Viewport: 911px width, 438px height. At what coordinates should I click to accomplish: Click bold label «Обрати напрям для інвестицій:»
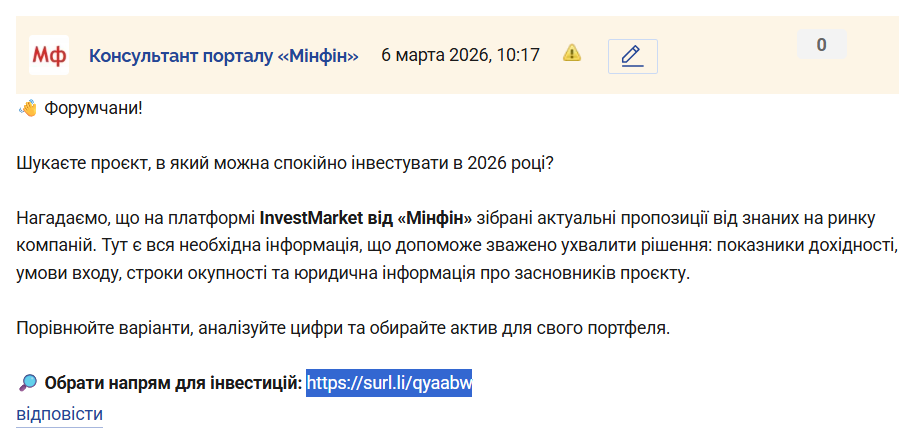coord(173,382)
